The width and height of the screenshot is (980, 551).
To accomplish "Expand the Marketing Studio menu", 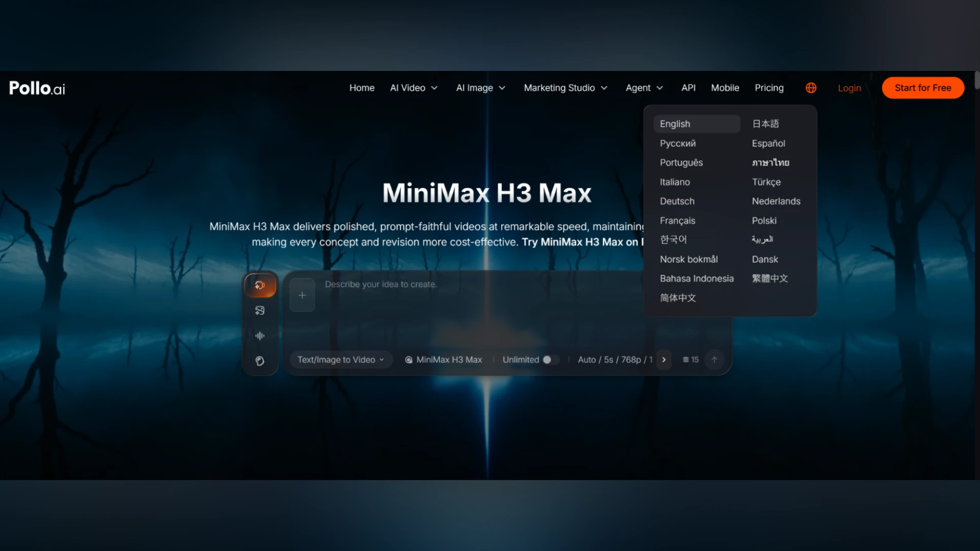I will point(566,88).
